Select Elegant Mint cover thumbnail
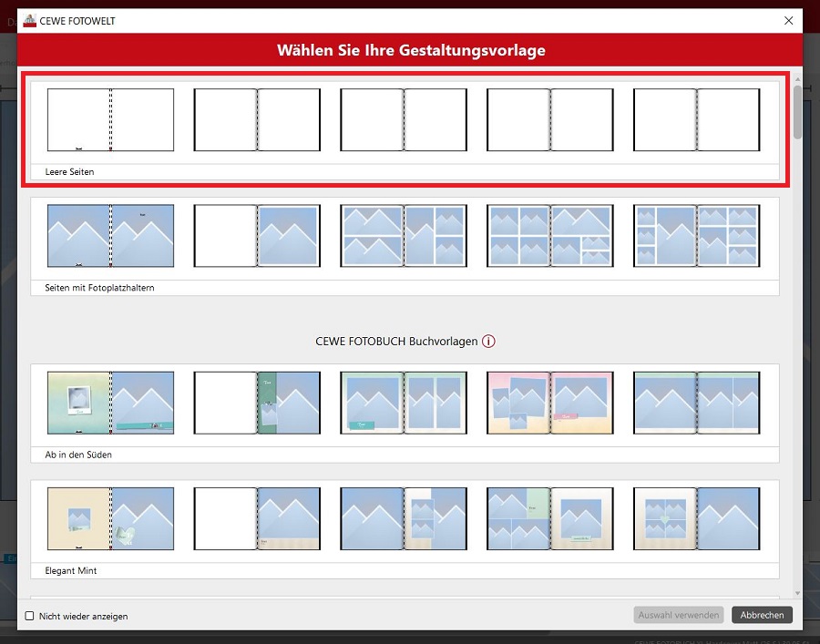The height and width of the screenshot is (644, 820). point(110,518)
